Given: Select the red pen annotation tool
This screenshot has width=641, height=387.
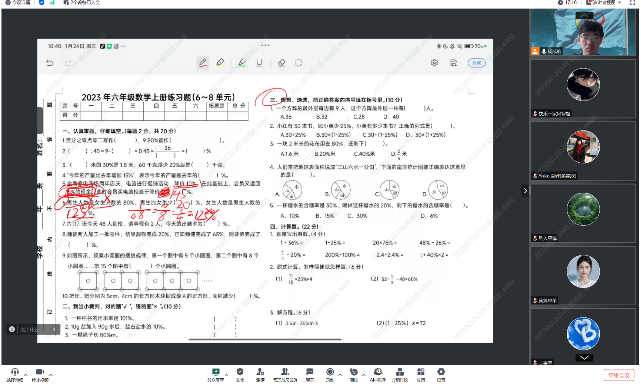Looking at the screenshot, I should 203,63.
